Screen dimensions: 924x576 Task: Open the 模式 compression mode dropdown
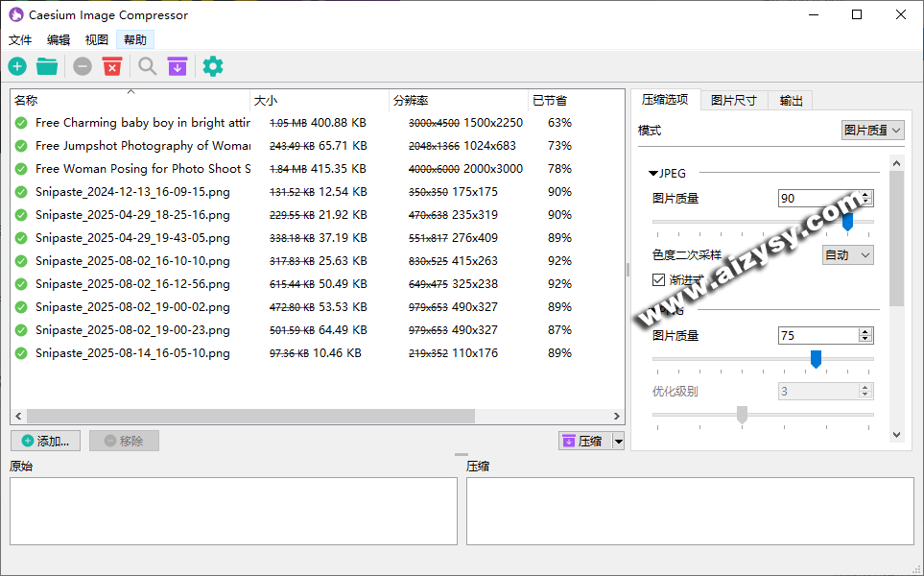click(x=872, y=130)
